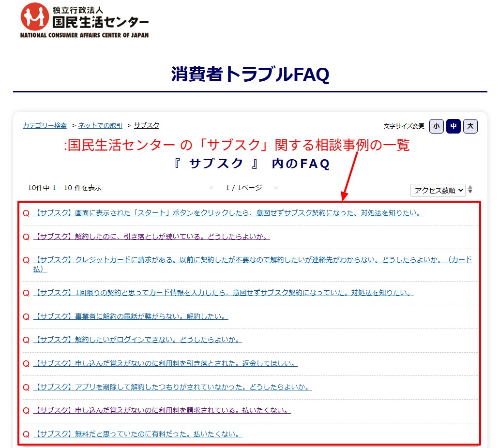Open FAQ クレジットカードに請求がある
Image resolution: width=499 pixels, height=448 pixels.
253,265
